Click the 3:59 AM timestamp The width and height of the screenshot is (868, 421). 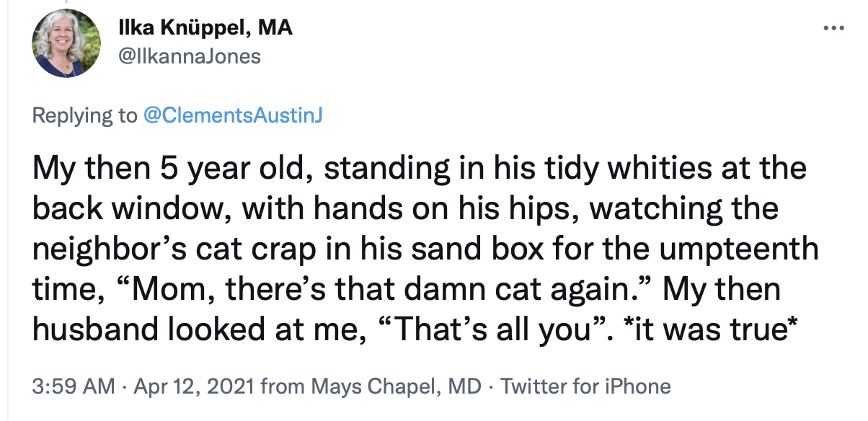(x=74, y=387)
